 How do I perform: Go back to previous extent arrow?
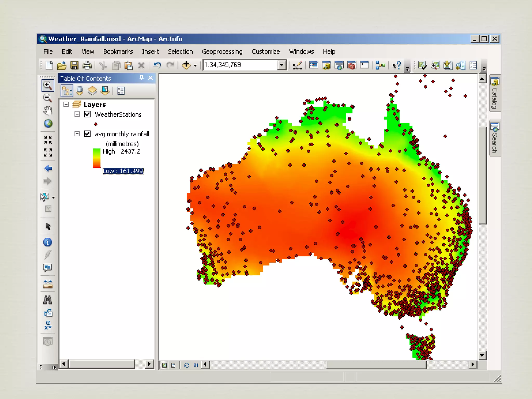point(48,169)
